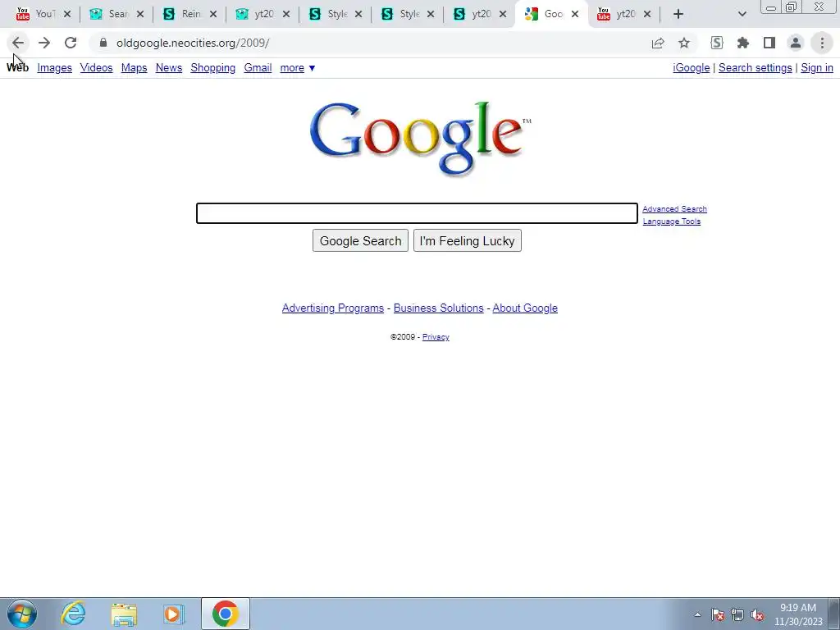Image resolution: width=840 pixels, height=630 pixels.
Task: Open About Google link
Action: 525,308
